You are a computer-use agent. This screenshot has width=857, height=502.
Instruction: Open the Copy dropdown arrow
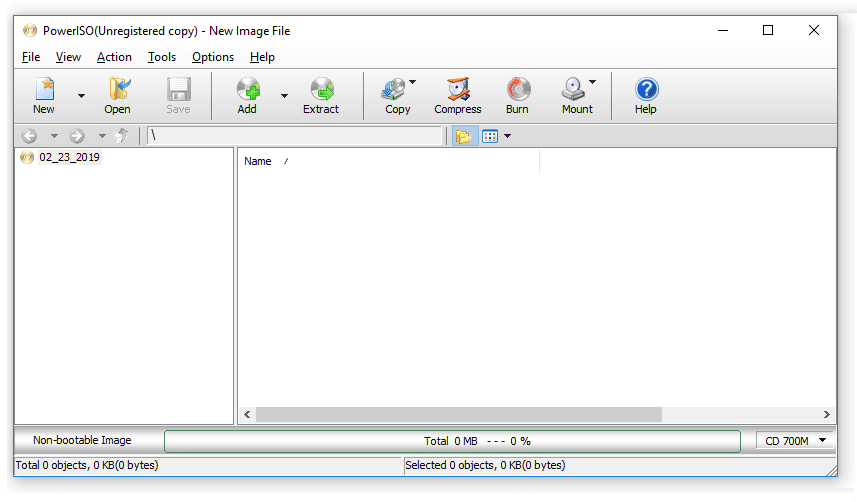[413, 82]
